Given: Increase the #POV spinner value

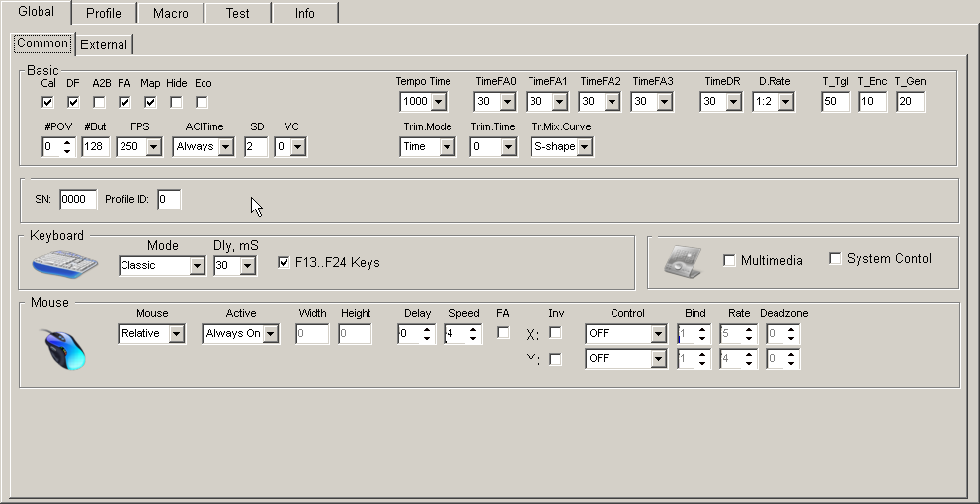Looking at the screenshot, I should pyautogui.click(x=67, y=142).
